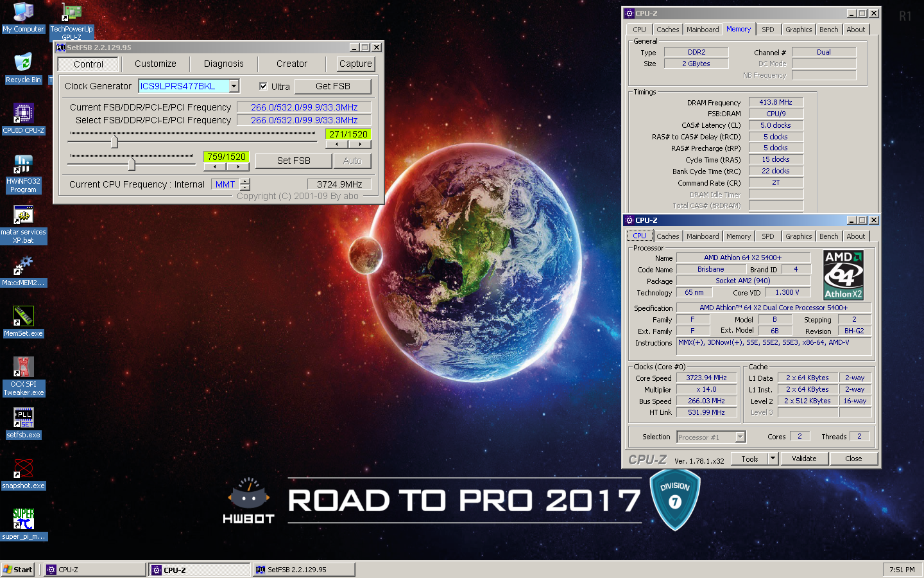Screen dimensions: 924x578
Task: Click the Select FSB frequency value field
Action: pyautogui.click(x=304, y=120)
